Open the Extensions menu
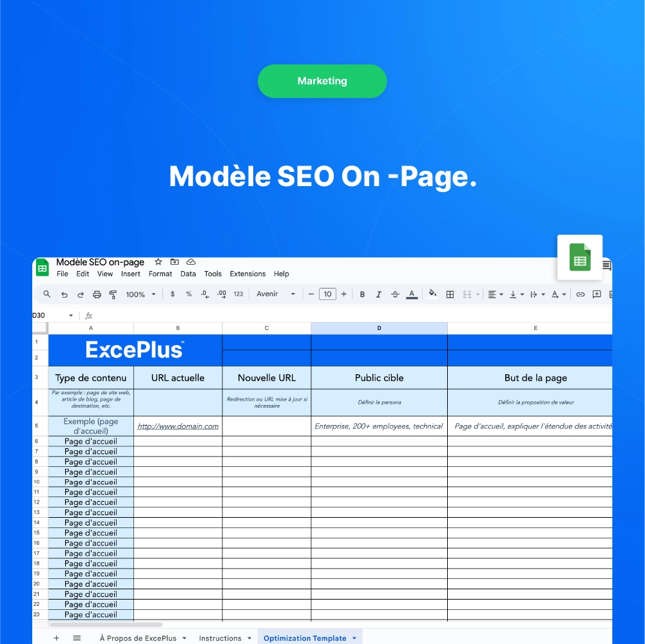This screenshot has height=644, width=645. pos(247,274)
